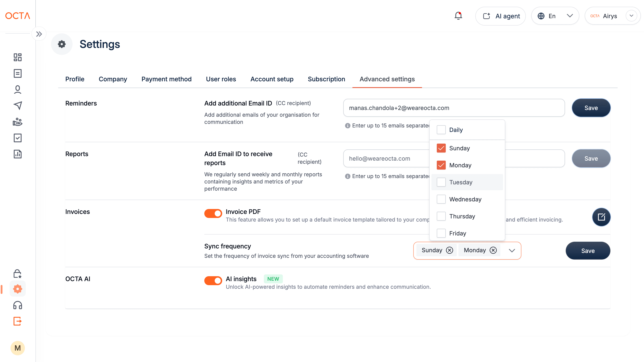Toggle off AI insights switch
Viewport: 644px width, 362px height.
pos(213,280)
